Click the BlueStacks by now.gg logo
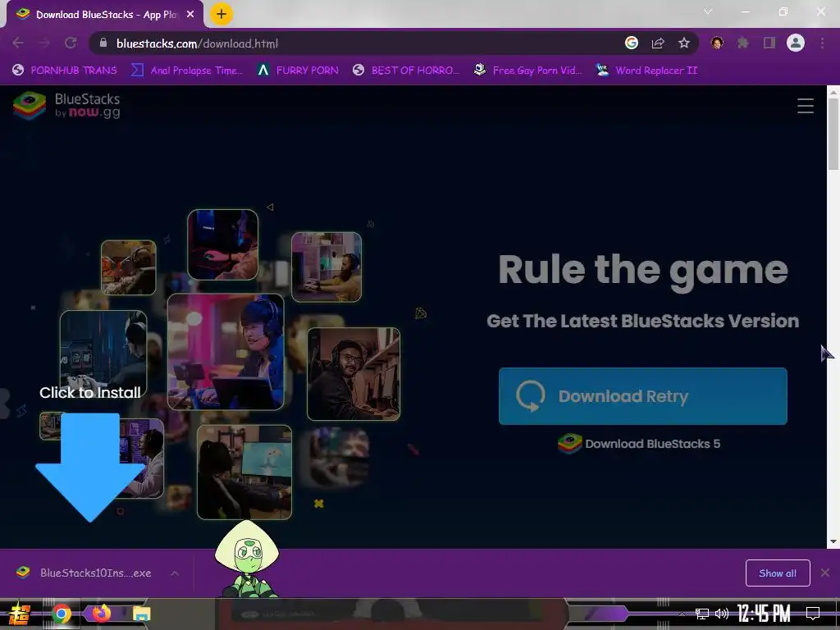This screenshot has height=630, width=840. 67,105
